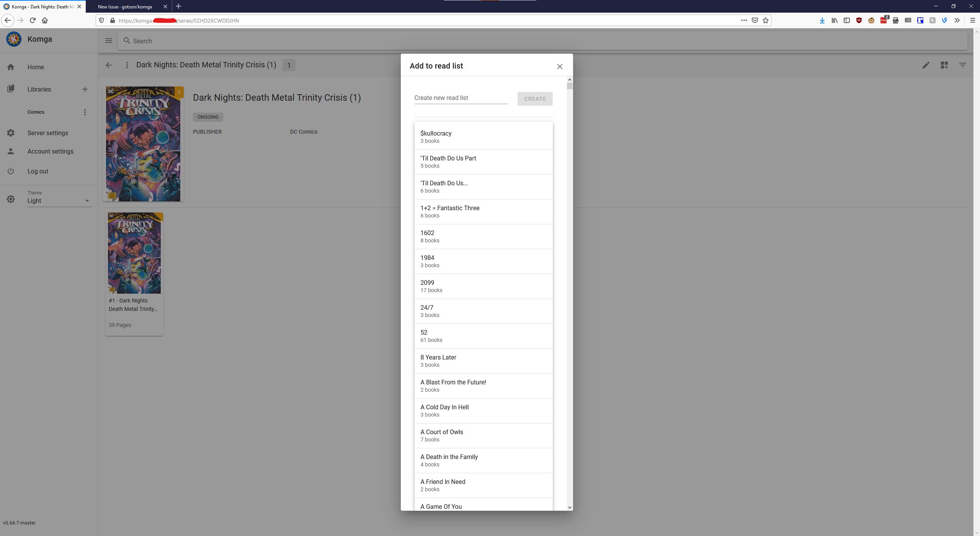980x536 pixels.
Task: Click the CREATE button in the dialog
Action: (x=534, y=99)
